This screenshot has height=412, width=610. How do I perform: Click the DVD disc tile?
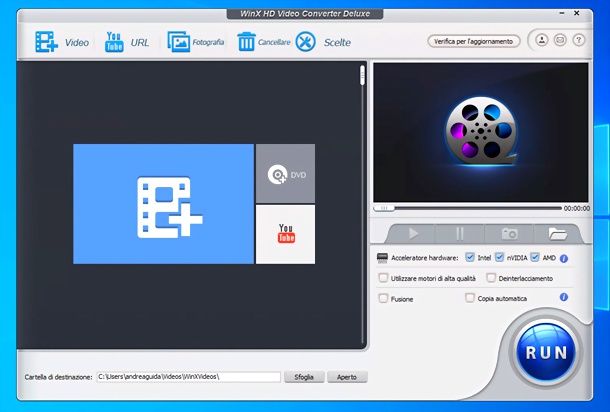[285, 174]
